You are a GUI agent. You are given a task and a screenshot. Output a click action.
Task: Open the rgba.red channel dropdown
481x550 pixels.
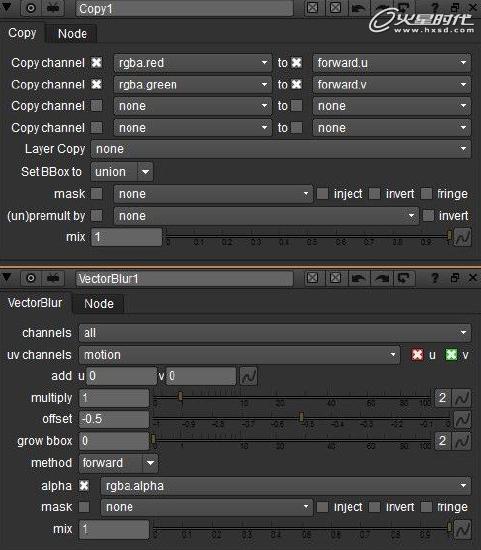pos(193,63)
